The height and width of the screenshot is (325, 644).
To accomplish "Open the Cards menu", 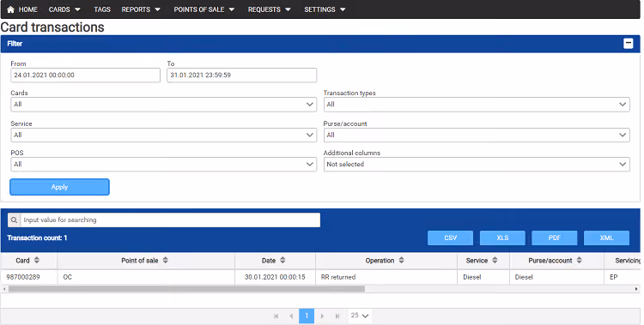I will point(64,9).
